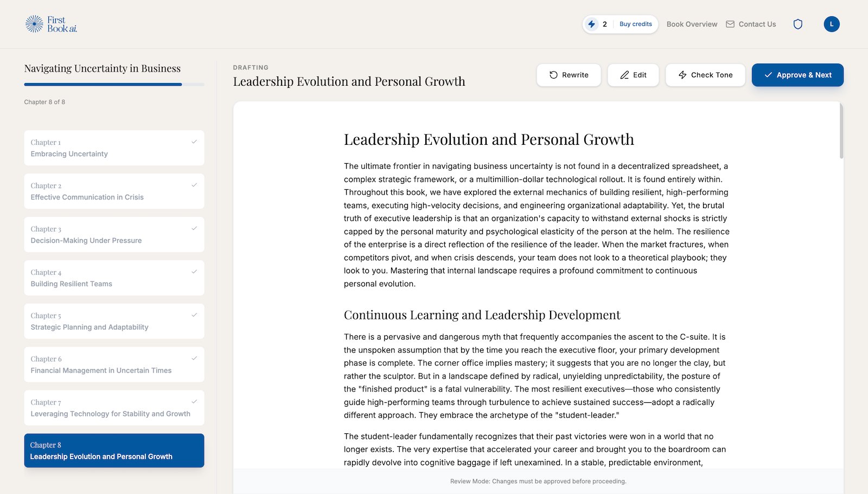Open the Book Overview page

coord(692,24)
